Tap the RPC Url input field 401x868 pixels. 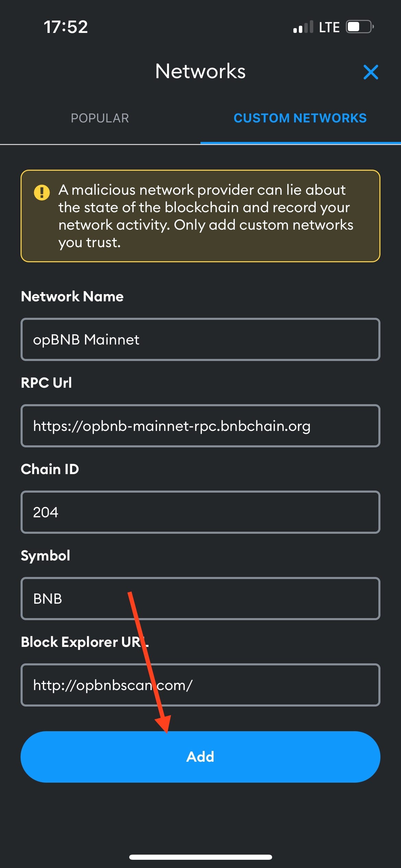(200, 426)
